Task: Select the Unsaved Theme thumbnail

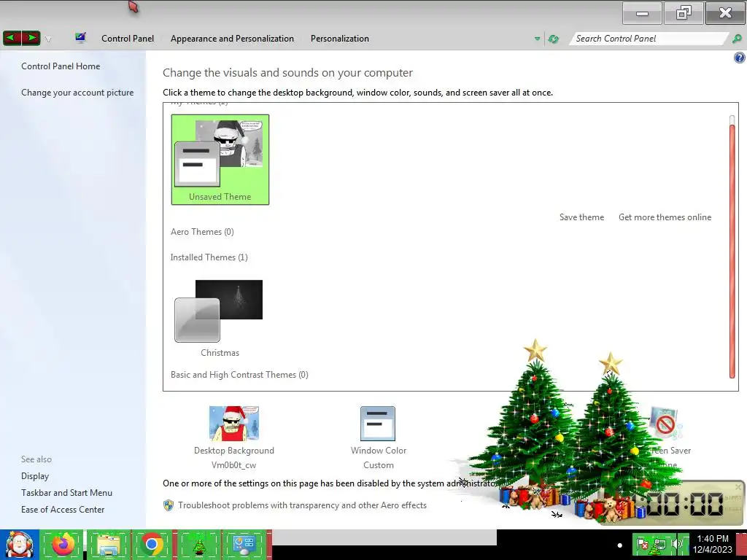Action: 220,160
